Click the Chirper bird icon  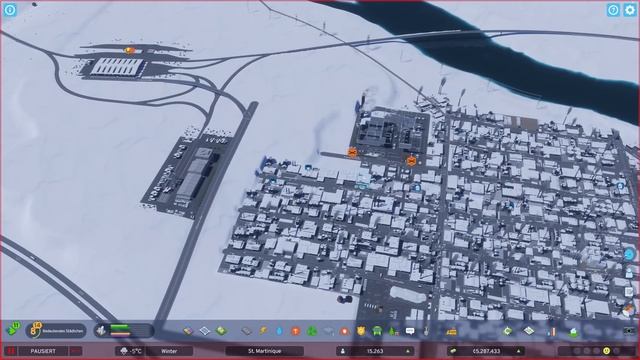629,255
